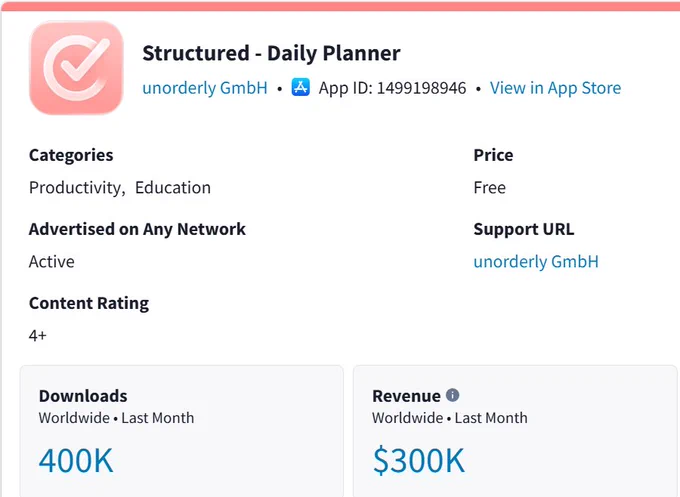Click Worldwide Last Month under Downloads
680x497 pixels.
[116, 418]
